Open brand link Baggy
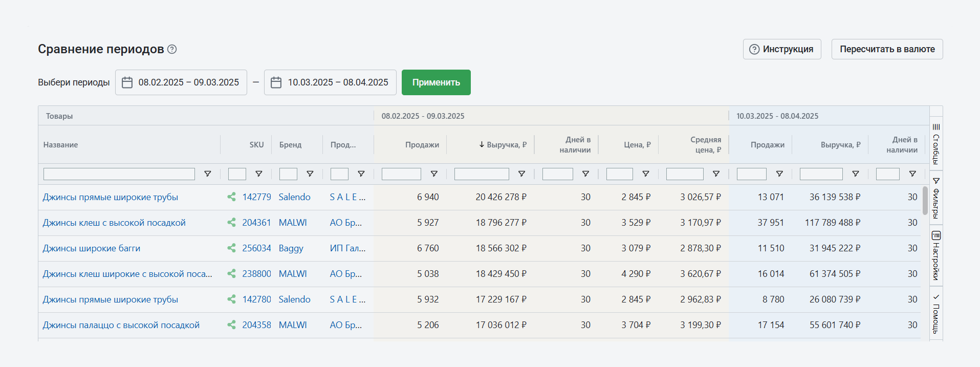The image size is (980, 367). pyautogui.click(x=291, y=248)
